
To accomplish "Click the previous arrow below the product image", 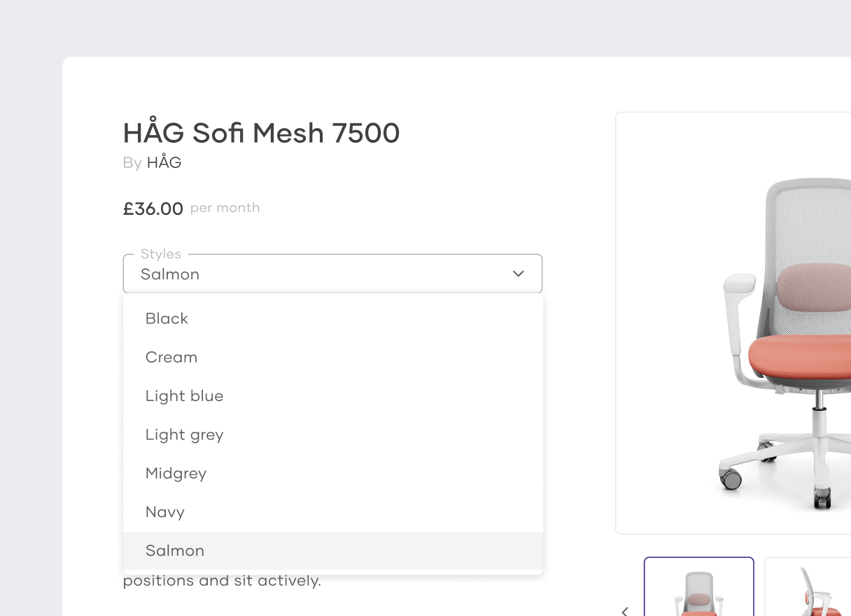I will (625, 611).
